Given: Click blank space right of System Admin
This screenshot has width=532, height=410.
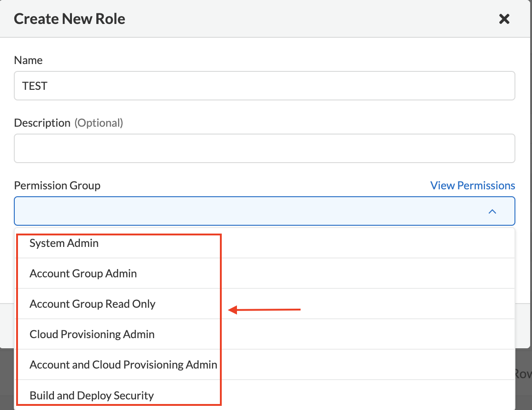Looking at the screenshot, I should (369, 243).
